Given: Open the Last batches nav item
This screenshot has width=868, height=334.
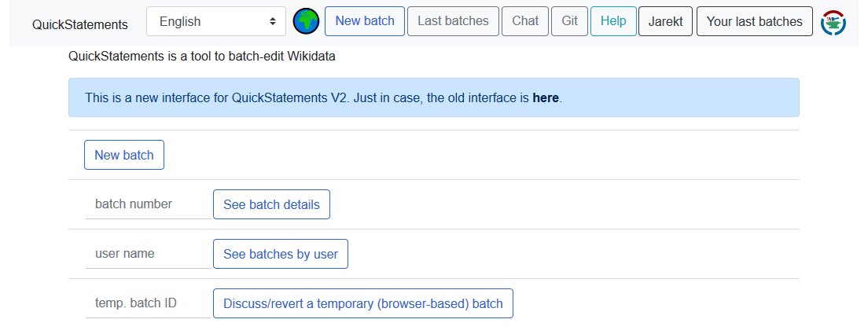Looking at the screenshot, I should pyautogui.click(x=453, y=21).
